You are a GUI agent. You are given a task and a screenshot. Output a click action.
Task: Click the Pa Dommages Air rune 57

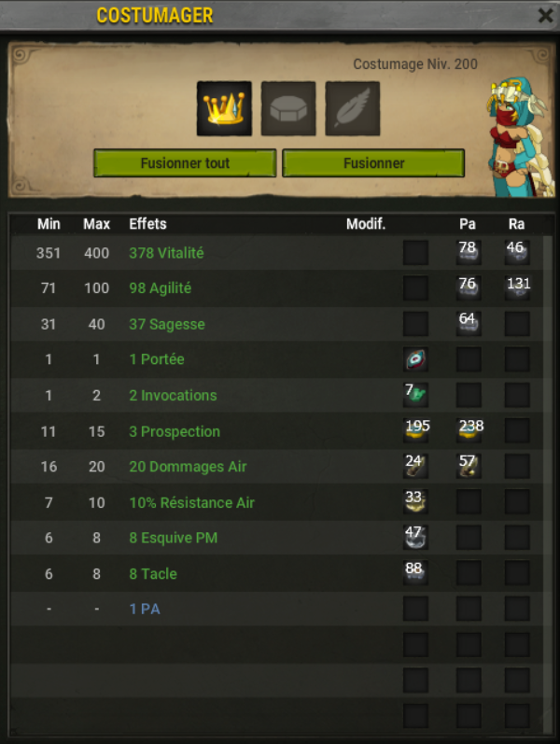point(469,467)
